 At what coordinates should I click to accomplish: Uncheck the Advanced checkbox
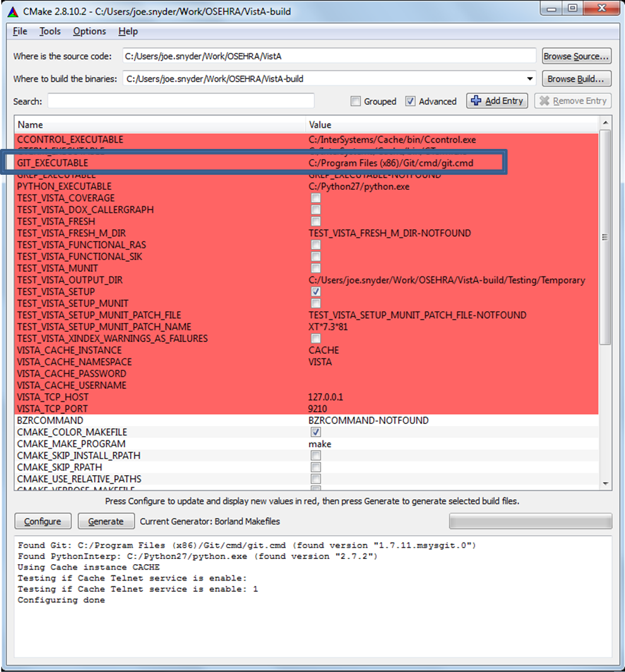point(410,102)
